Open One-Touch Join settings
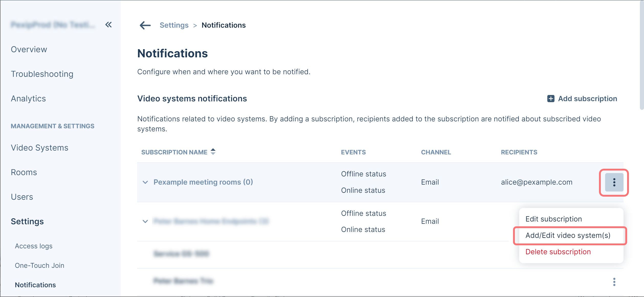 tap(39, 266)
